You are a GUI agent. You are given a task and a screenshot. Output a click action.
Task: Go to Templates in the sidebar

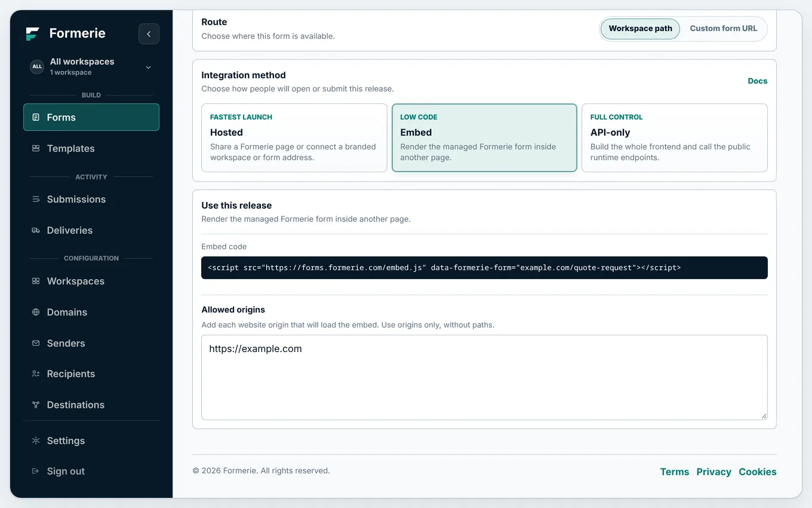(91, 148)
